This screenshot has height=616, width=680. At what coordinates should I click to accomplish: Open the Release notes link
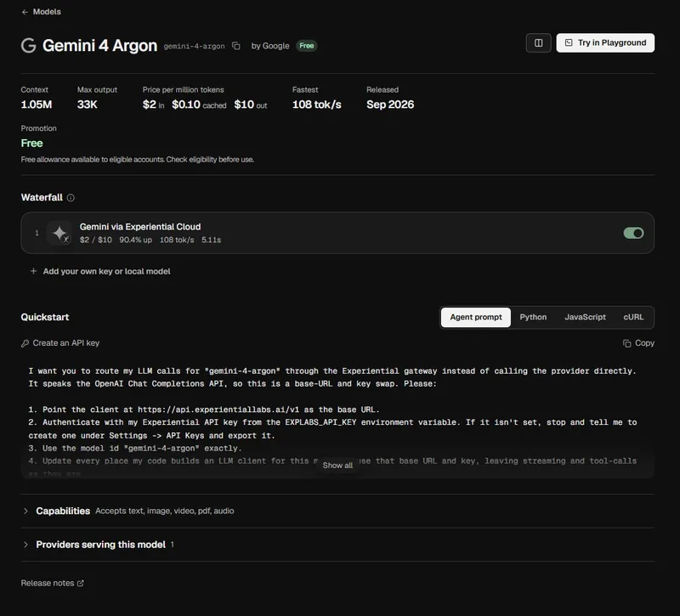tap(53, 583)
